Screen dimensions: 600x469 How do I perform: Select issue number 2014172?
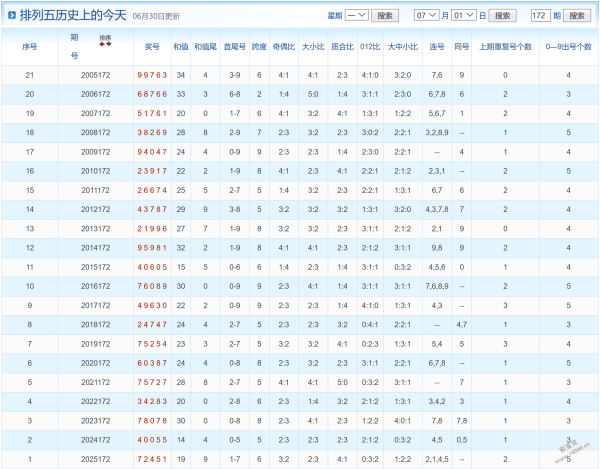pyautogui.click(x=95, y=248)
